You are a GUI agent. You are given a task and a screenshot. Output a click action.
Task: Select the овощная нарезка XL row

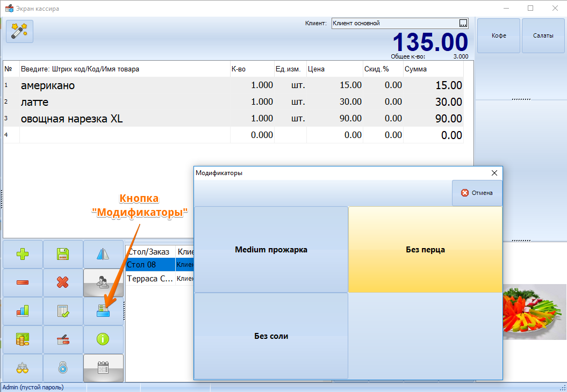(233, 119)
